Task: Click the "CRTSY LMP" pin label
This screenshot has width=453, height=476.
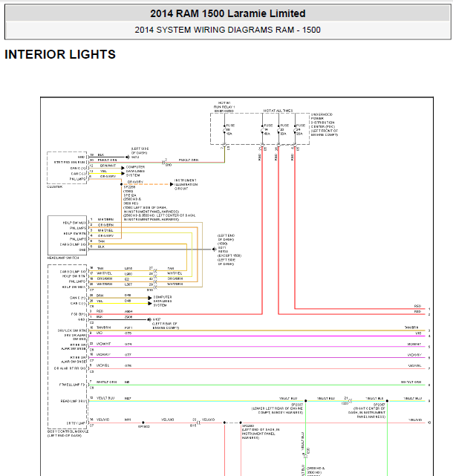Action: click(x=76, y=423)
